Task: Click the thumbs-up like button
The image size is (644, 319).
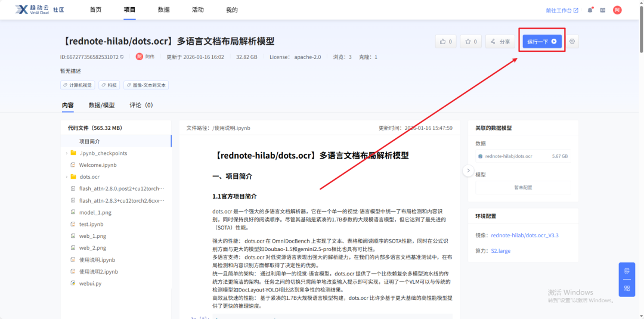Action: click(445, 42)
